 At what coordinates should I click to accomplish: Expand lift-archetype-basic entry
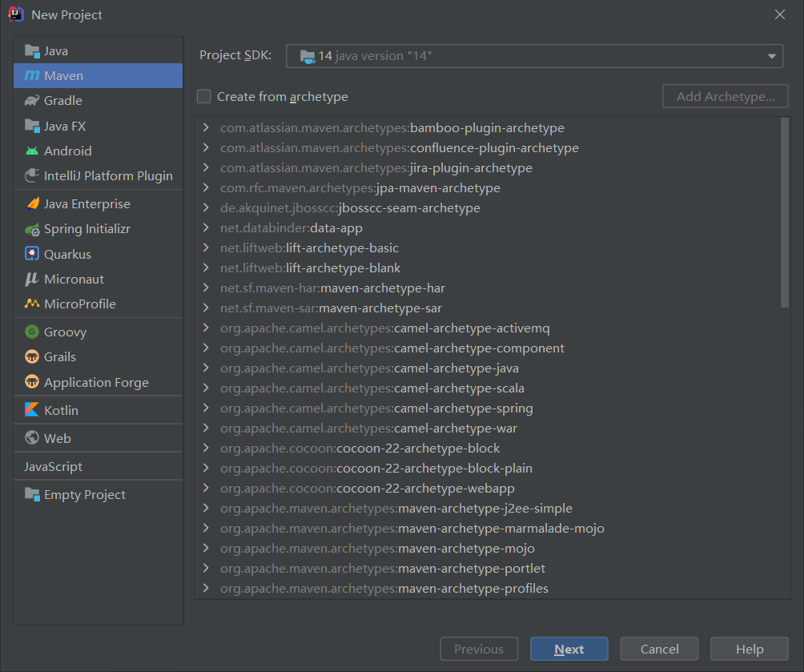pos(206,247)
